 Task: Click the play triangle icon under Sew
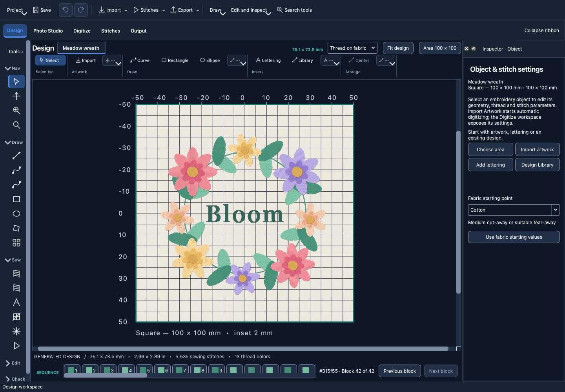16,346
